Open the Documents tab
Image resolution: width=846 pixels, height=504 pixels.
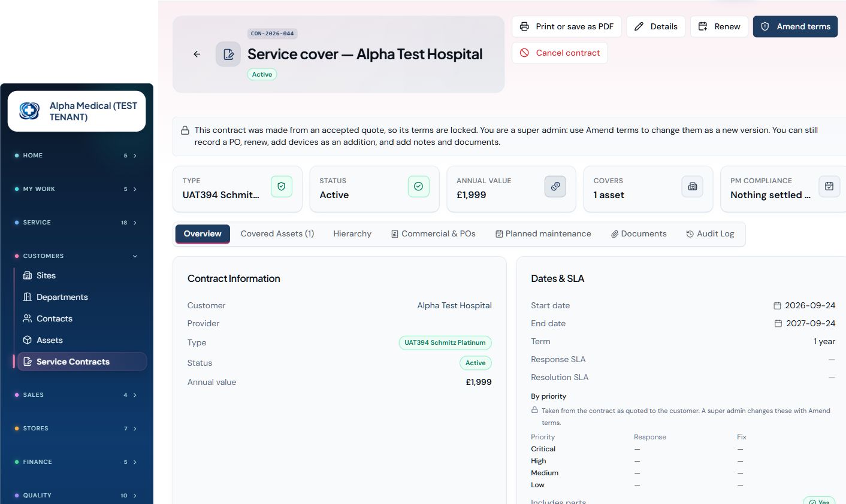point(639,234)
